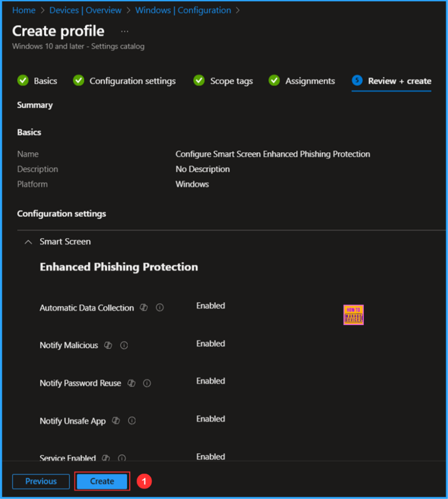The height and width of the screenshot is (499, 448).
Task: Click the Create button
Action: [102, 481]
